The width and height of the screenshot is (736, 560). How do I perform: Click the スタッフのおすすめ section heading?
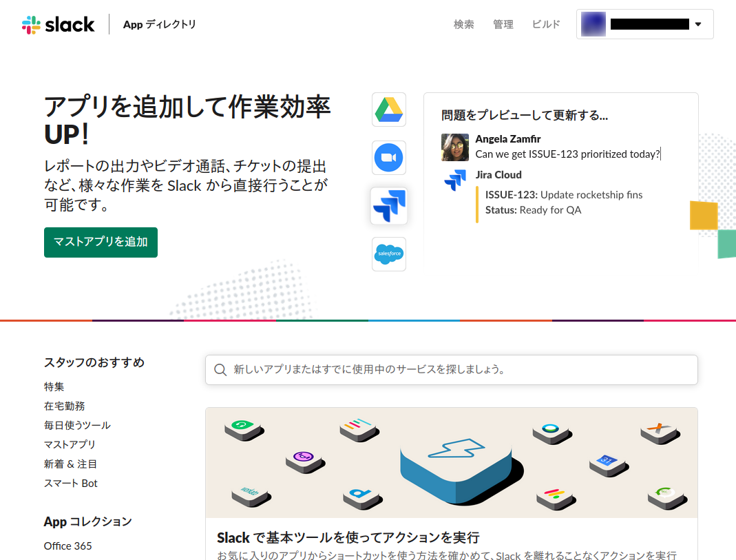94,362
